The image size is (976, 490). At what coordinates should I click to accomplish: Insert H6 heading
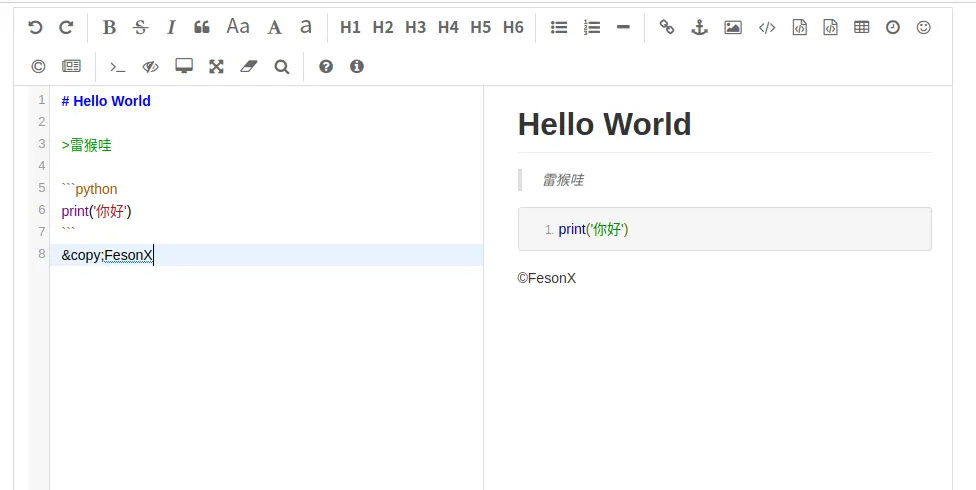pos(513,27)
